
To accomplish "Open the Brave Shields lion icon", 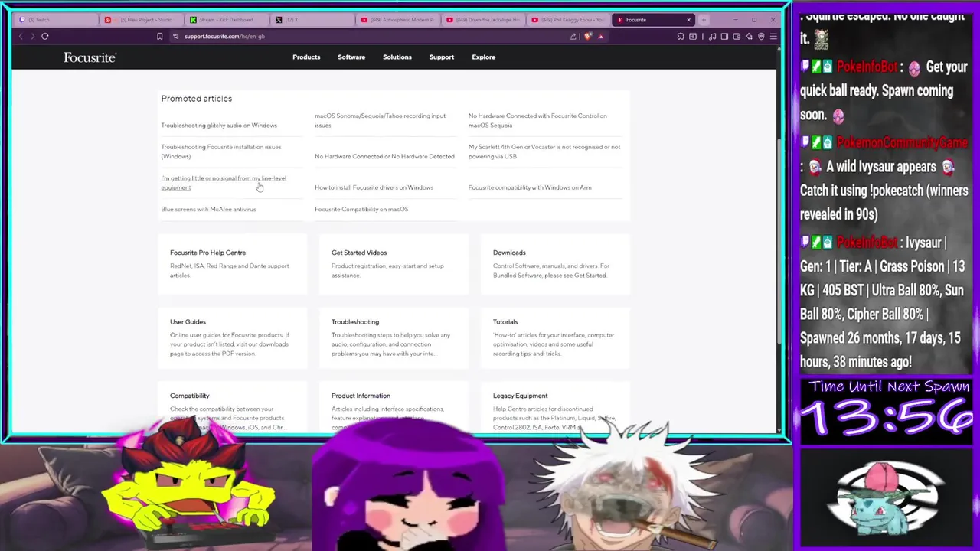I will [588, 36].
